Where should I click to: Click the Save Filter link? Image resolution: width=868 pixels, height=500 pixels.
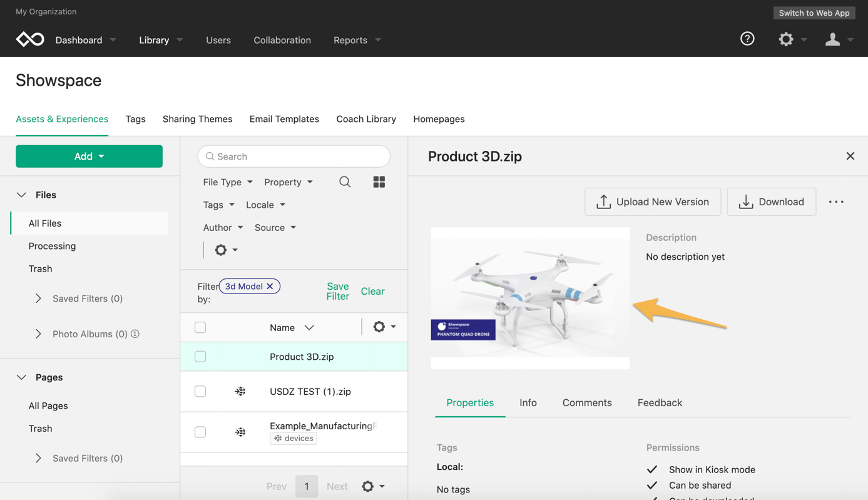click(338, 291)
